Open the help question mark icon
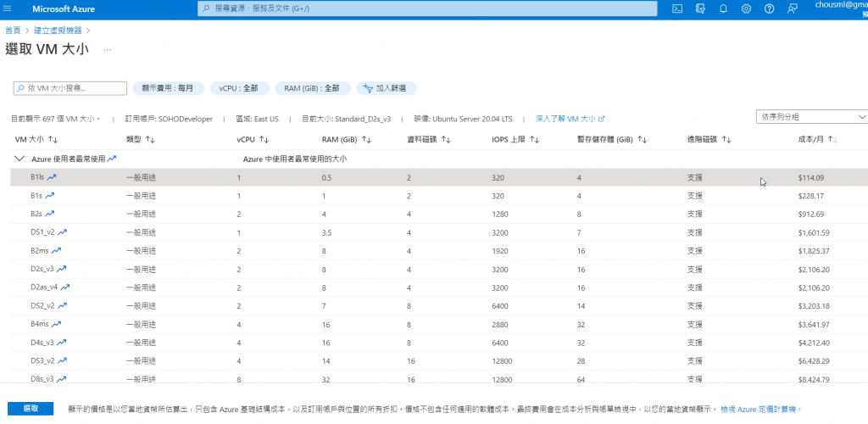Screen dimensions: 868x424 (769, 8)
